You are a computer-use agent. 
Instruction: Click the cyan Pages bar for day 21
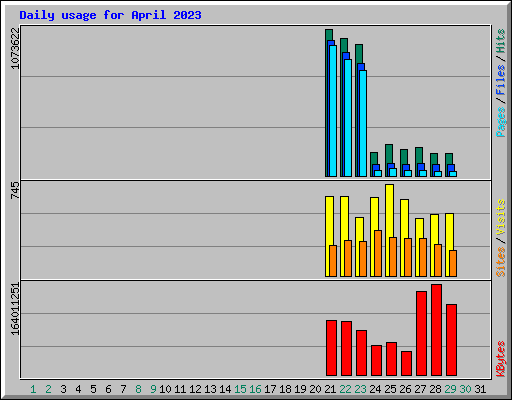(333, 111)
